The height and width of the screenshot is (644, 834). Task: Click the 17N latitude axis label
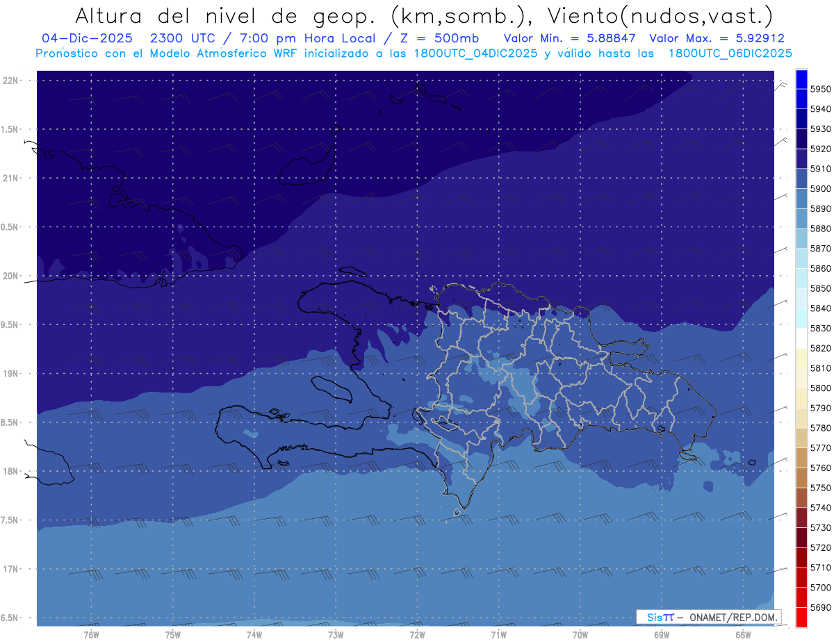click(x=12, y=569)
